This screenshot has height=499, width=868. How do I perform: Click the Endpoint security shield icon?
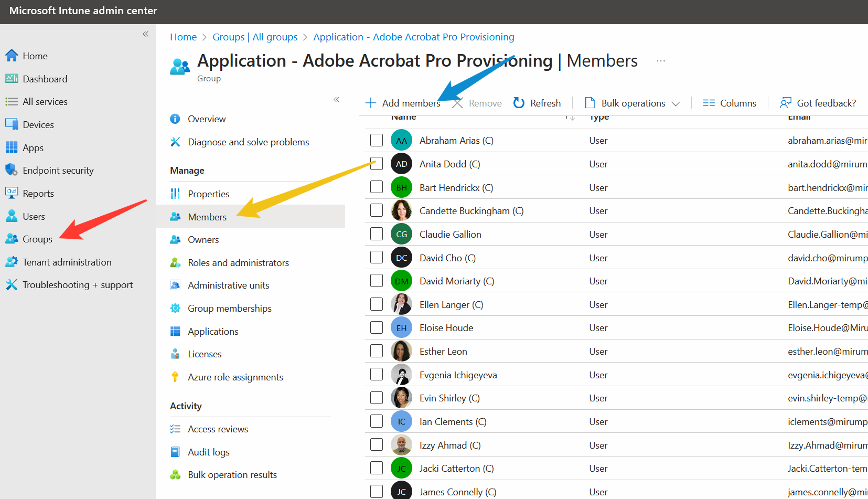(12, 170)
